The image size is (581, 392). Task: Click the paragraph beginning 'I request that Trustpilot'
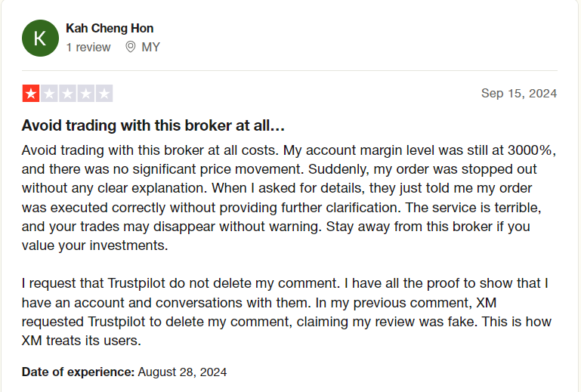click(286, 312)
